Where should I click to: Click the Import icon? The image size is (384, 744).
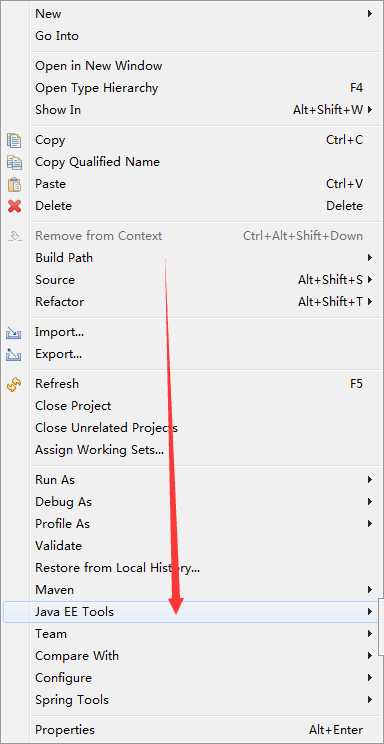(x=14, y=332)
